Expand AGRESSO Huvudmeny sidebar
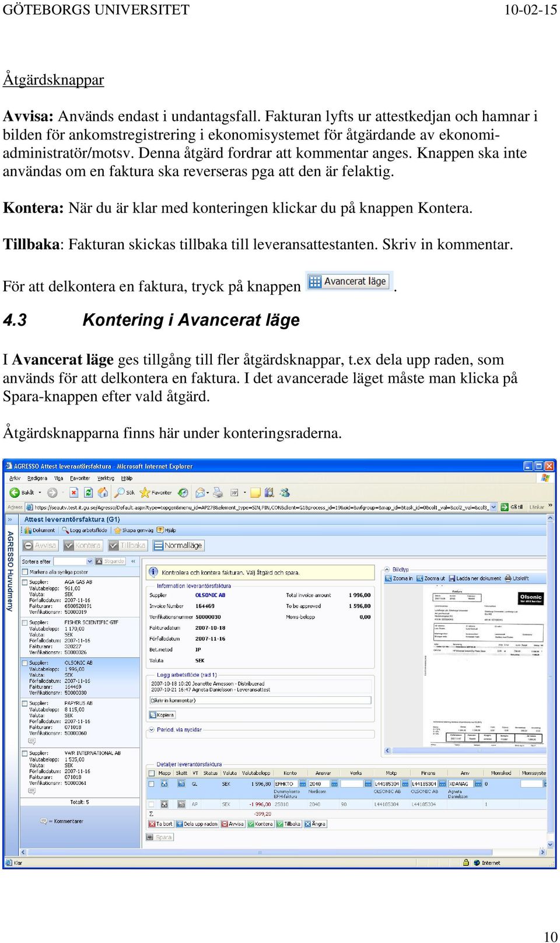This screenshot has height=943, width=560. click(10, 519)
